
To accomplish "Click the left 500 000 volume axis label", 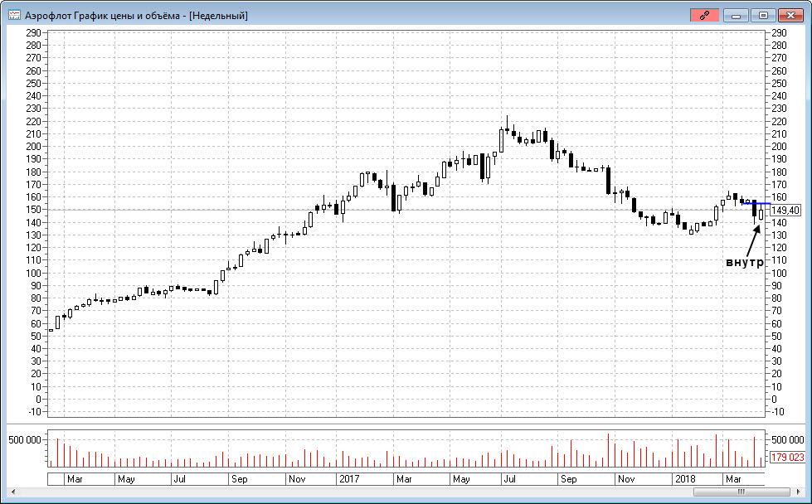I will [25, 439].
